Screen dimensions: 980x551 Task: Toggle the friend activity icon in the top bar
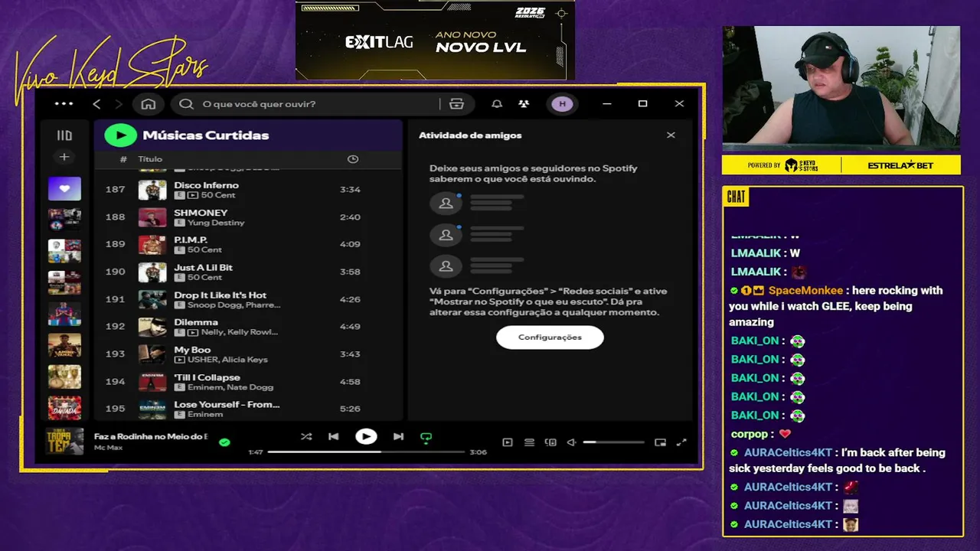coord(524,104)
